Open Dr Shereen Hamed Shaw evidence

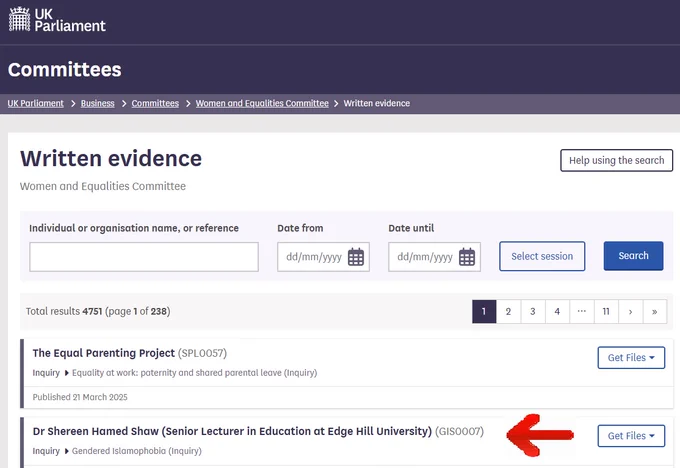232,432
